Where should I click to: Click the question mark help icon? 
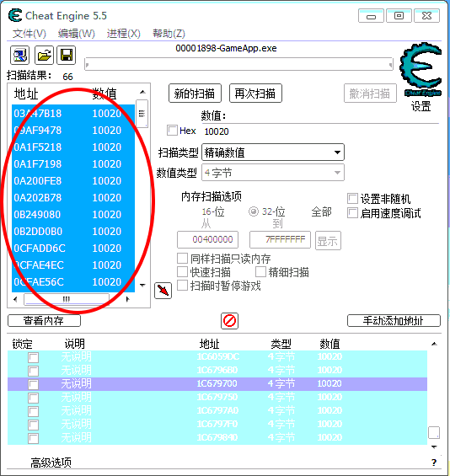434,463
